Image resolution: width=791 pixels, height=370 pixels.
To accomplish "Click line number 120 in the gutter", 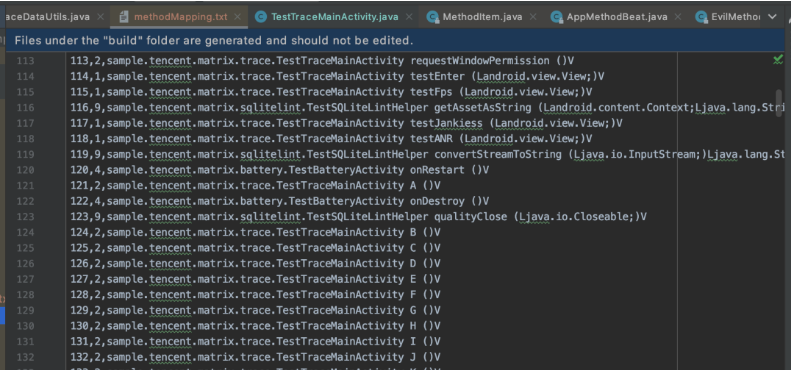I will tap(25, 170).
